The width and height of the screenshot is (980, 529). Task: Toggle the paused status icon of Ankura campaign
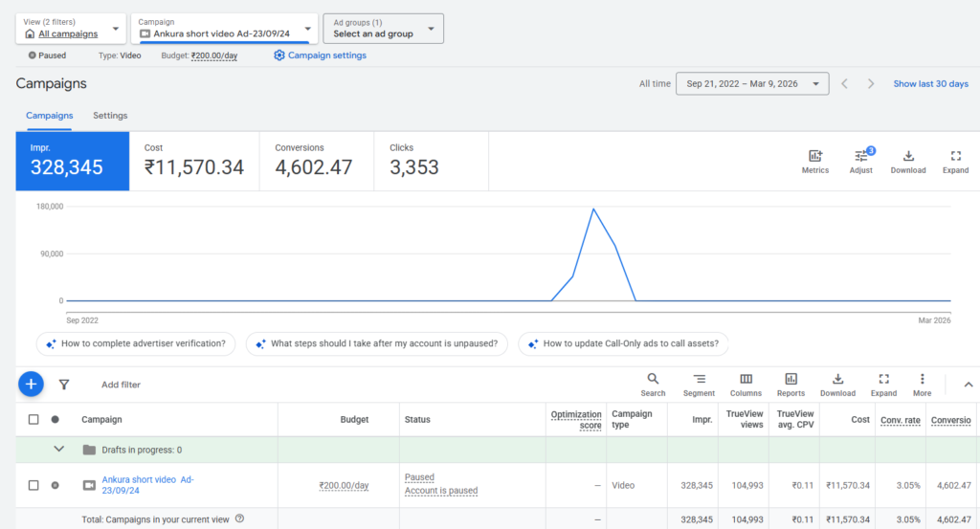click(x=55, y=485)
